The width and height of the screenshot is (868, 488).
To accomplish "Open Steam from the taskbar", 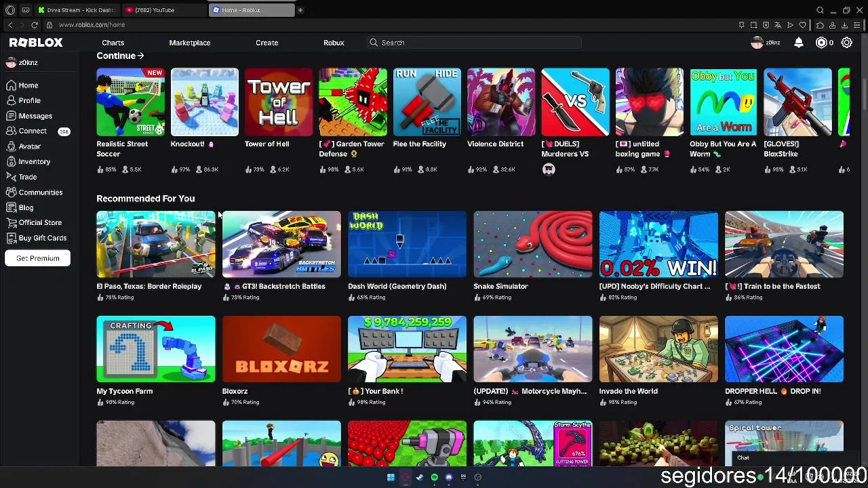I will tap(420, 477).
